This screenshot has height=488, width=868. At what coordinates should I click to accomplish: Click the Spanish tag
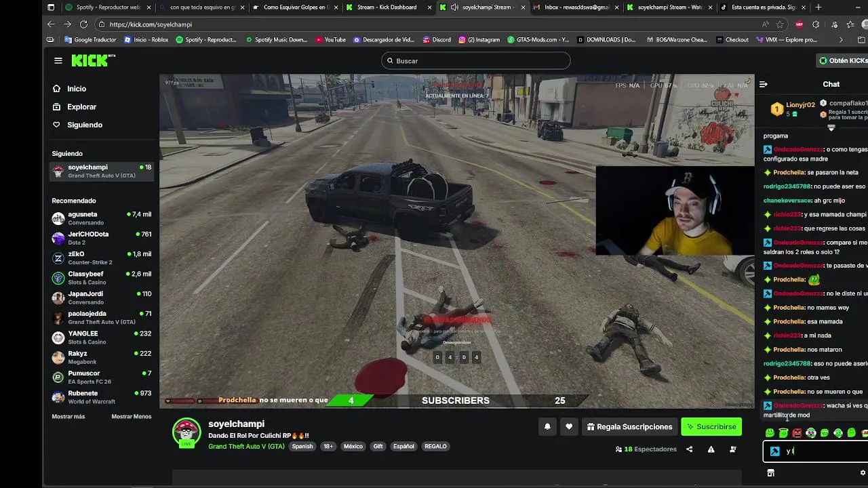(x=302, y=447)
